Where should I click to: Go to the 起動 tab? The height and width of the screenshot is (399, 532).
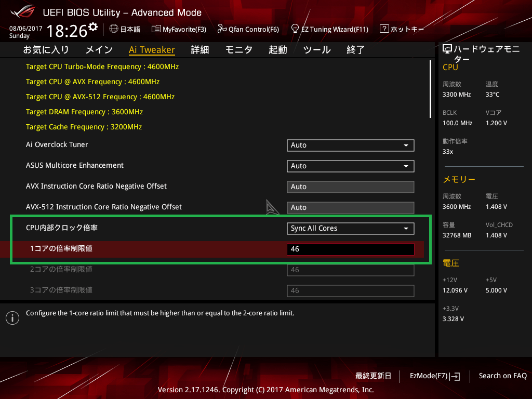(x=278, y=50)
